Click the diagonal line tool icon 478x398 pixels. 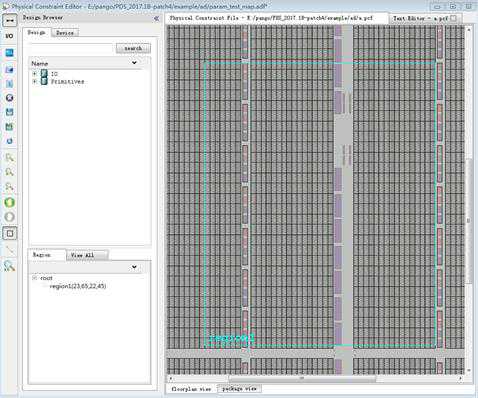coord(10,250)
